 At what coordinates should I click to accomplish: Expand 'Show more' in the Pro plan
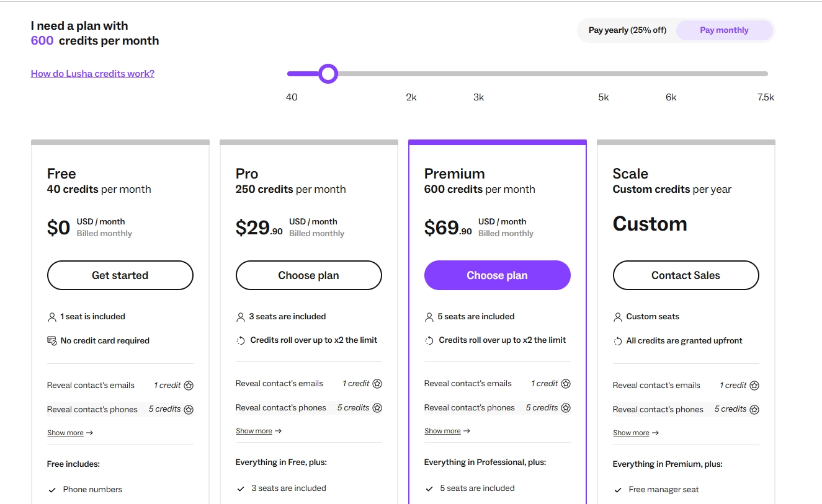pyautogui.click(x=258, y=431)
